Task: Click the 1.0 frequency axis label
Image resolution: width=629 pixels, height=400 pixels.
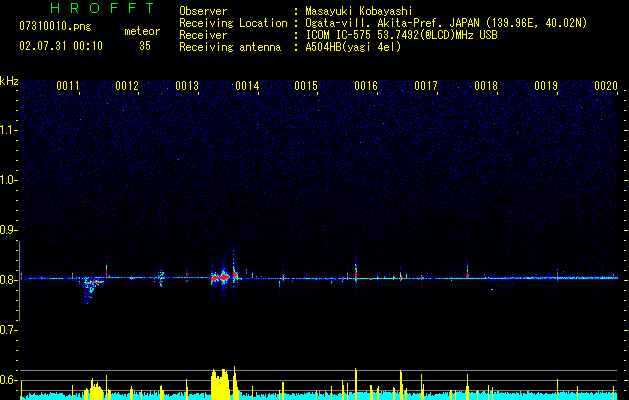Action: [9, 180]
